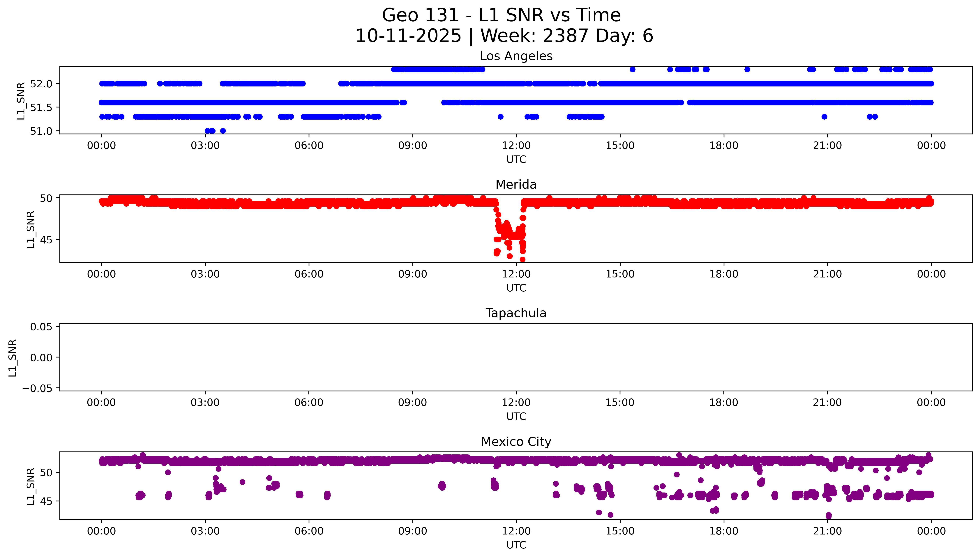Click the 51.0 y-axis label in Los Angeles plot
This screenshot has width=980, height=558.
(x=41, y=131)
